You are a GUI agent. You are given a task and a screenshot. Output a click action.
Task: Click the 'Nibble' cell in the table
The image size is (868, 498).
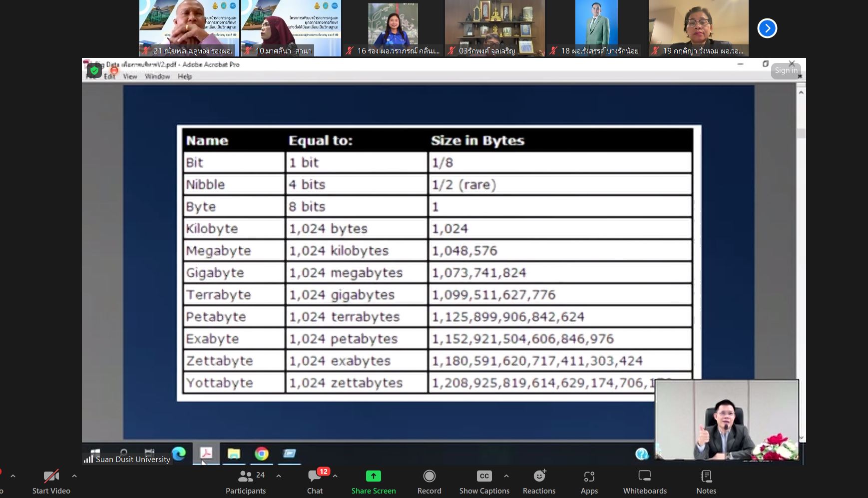234,185
